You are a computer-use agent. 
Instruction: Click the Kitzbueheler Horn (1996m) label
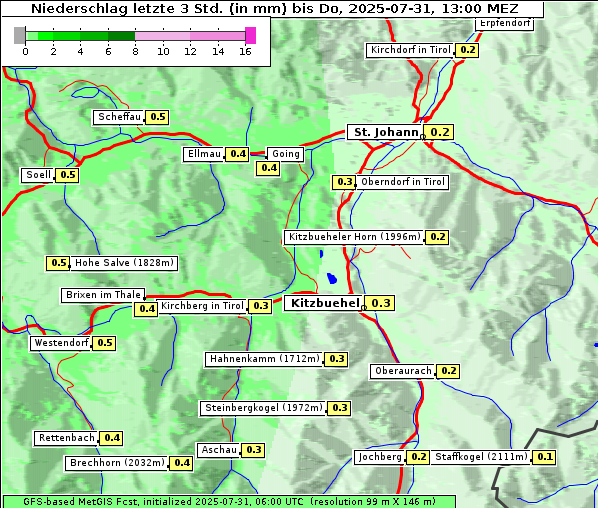point(354,237)
